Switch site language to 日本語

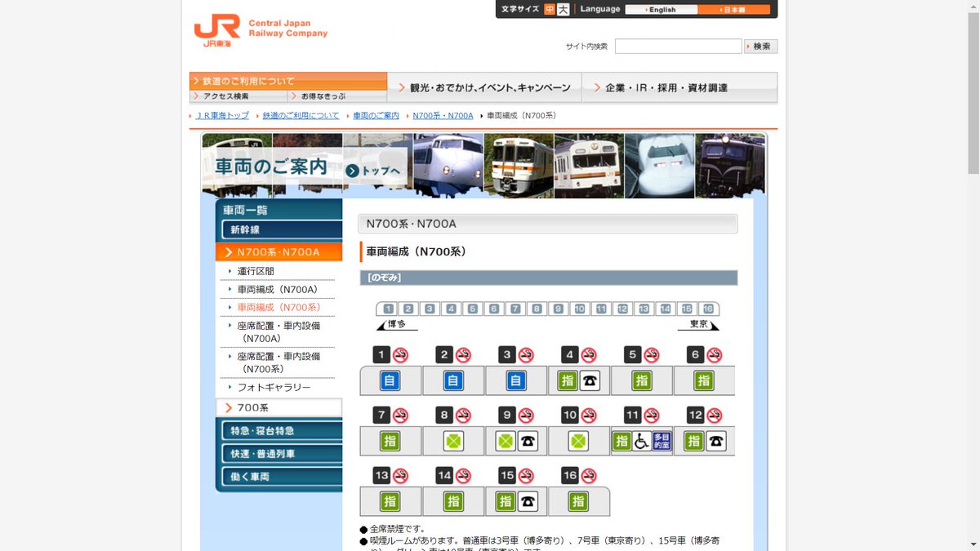[x=734, y=10]
